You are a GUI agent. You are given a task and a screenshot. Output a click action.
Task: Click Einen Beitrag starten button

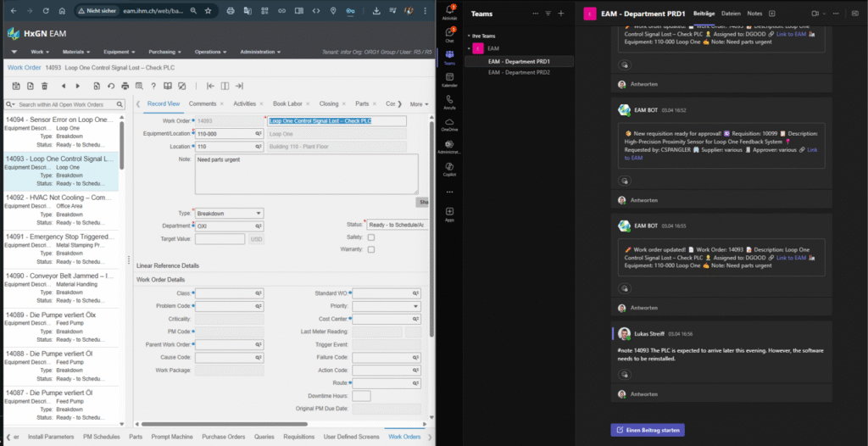(648, 430)
